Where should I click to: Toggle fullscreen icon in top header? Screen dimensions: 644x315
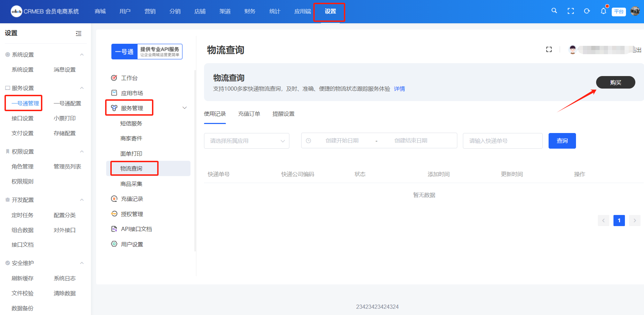570,11
